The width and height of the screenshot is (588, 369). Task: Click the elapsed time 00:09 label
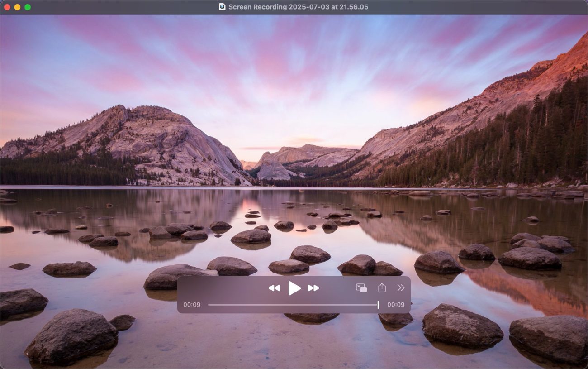pos(192,305)
